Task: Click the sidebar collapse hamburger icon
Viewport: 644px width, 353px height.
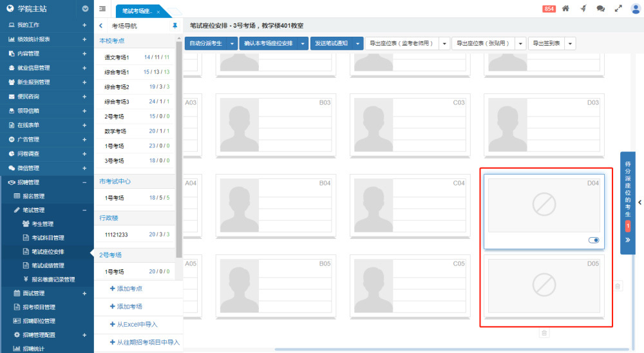Action: point(102,8)
